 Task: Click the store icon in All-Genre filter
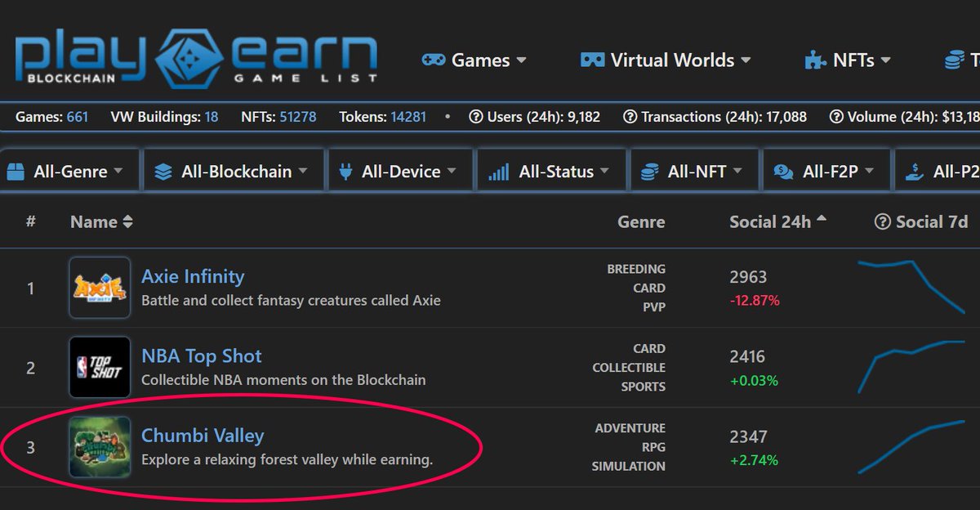[x=16, y=172]
